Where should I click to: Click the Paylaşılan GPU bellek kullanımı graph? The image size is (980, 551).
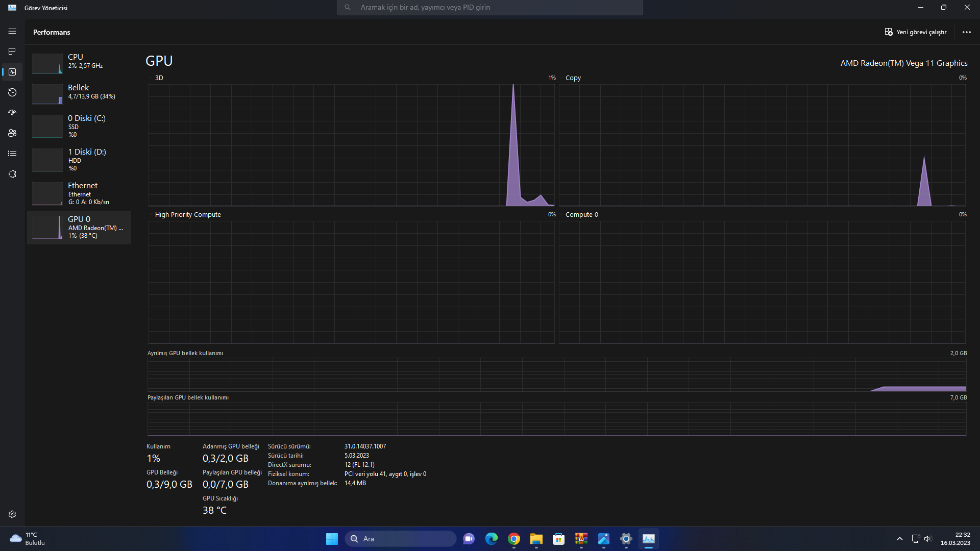coord(557,419)
